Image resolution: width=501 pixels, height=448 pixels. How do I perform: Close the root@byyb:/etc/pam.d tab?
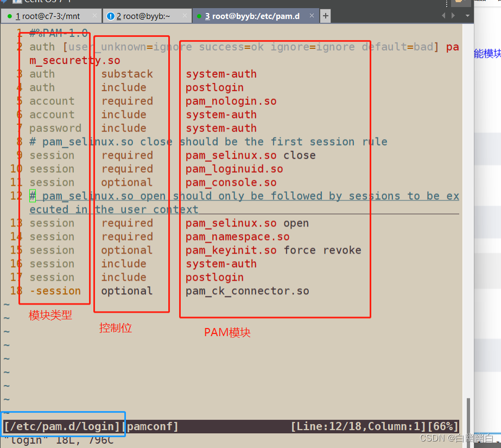click(x=312, y=16)
